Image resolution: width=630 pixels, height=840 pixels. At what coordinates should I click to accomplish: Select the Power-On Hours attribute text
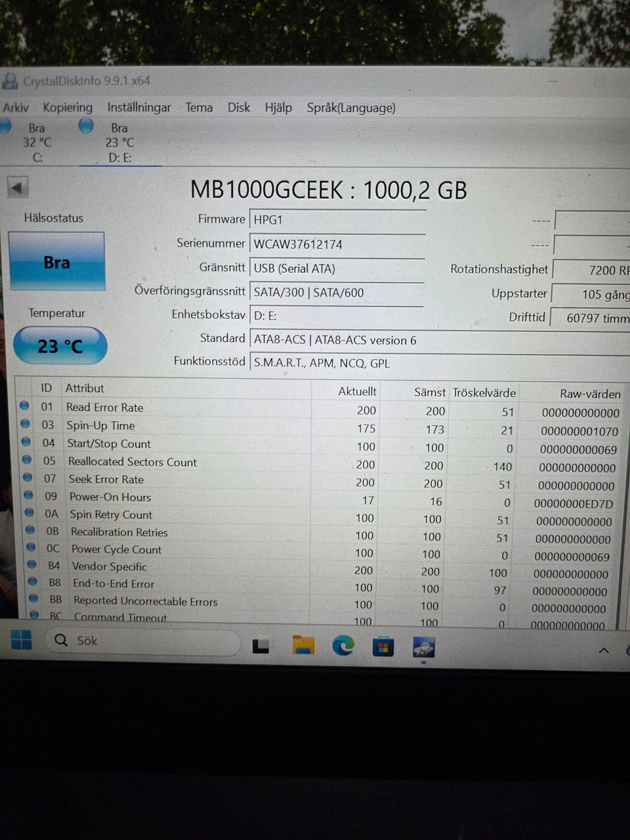[x=110, y=497]
